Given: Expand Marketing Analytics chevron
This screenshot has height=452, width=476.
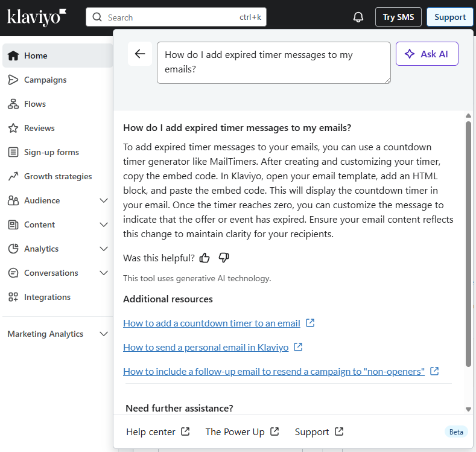Looking at the screenshot, I should 104,334.
